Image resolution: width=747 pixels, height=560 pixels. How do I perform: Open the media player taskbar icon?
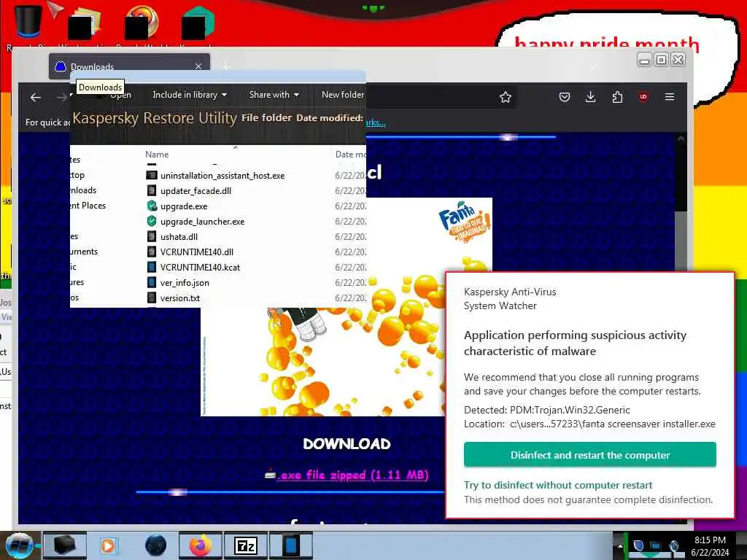108,545
